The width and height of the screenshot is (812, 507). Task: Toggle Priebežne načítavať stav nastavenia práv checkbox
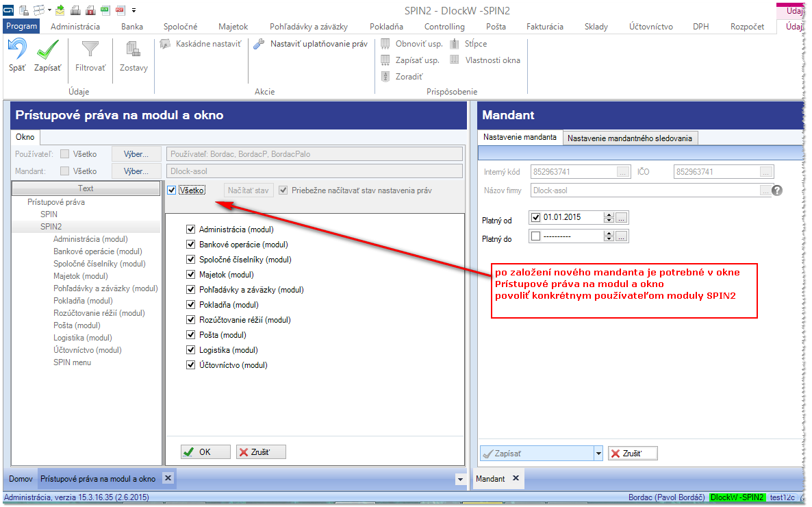pos(283,190)
